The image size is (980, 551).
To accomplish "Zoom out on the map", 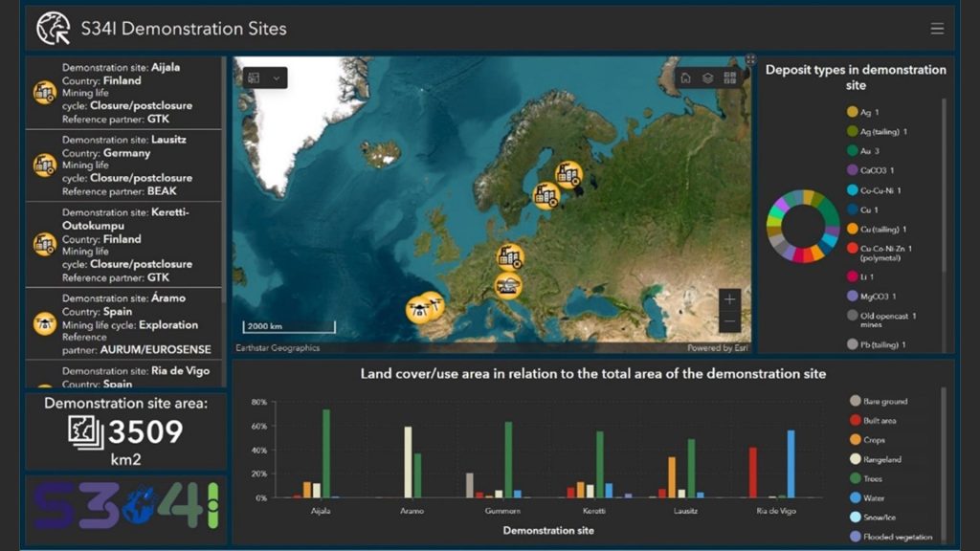I will coord(729,321).
